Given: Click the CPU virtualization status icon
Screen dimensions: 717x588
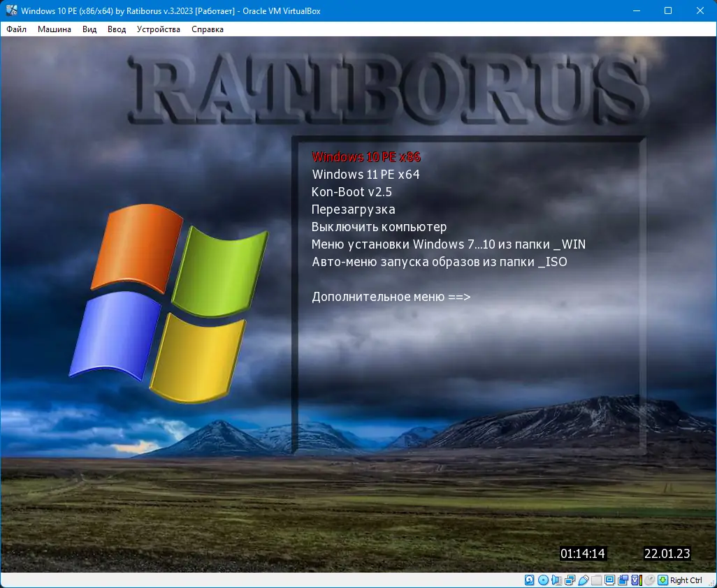Looking at the screenshot, I should point(637,580).
